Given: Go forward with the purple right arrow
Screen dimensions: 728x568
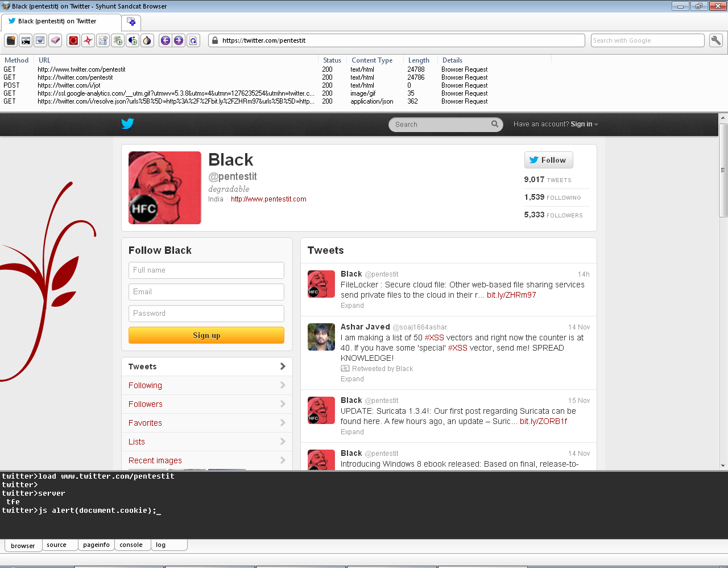Looking at the screenshot, I should click(x=179, y=40).
